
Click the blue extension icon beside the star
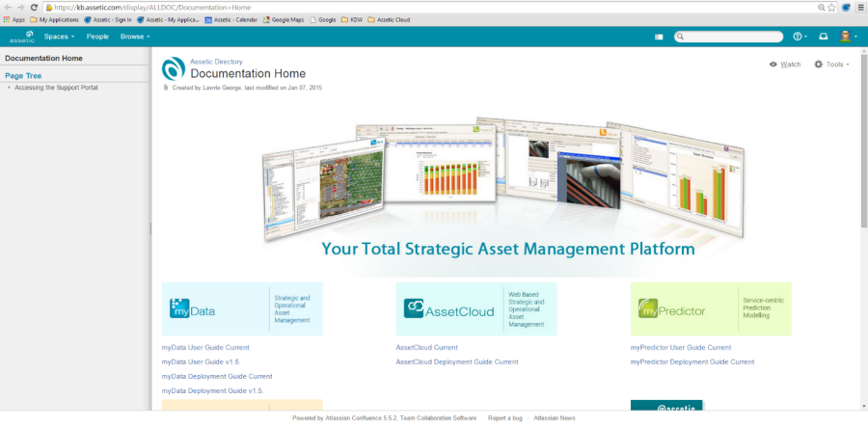(846, 8)
